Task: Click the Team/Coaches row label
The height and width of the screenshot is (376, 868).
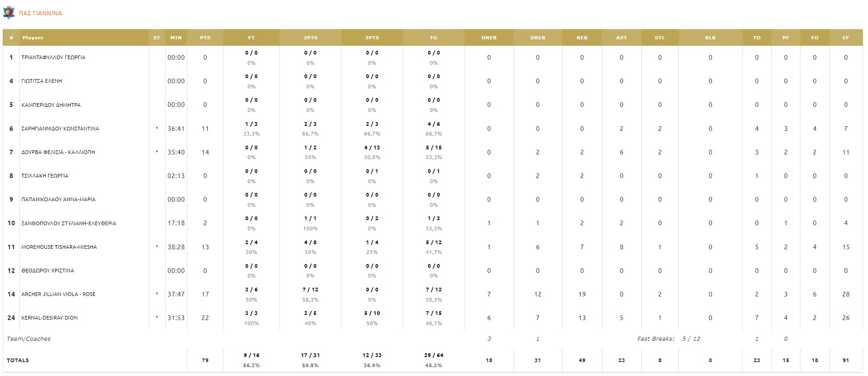Action: tap(29, 339)
